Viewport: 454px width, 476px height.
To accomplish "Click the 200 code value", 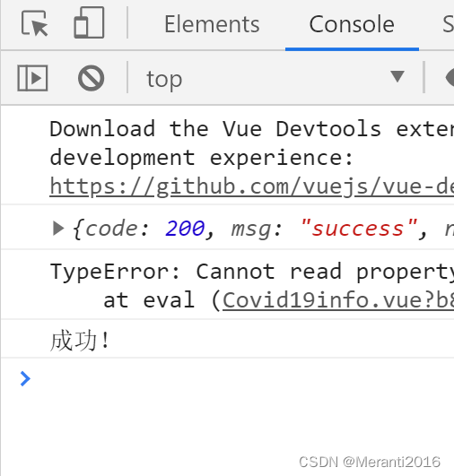I will [x=185, y=229].
